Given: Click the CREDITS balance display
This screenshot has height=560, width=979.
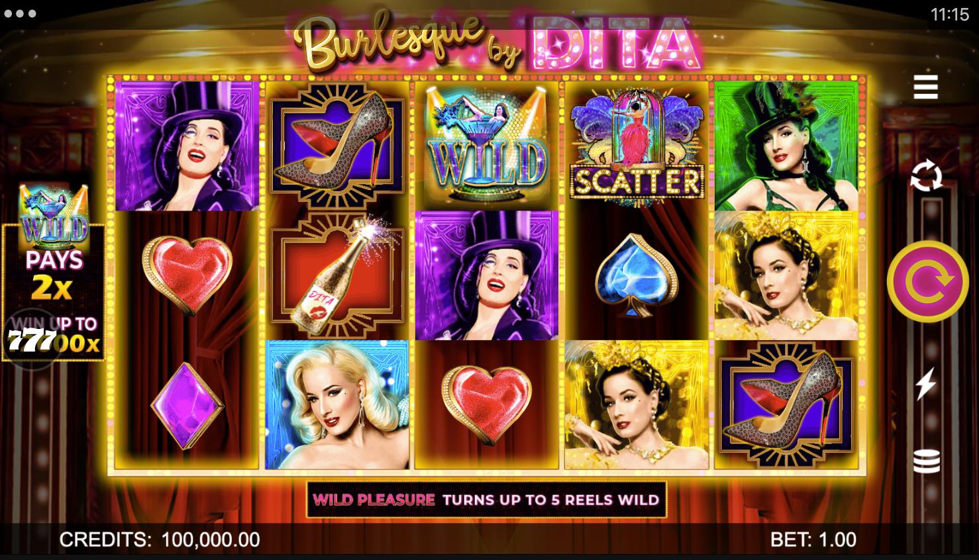Looking at the screenshot, I should pyautogui.click(x=160, y=539).
